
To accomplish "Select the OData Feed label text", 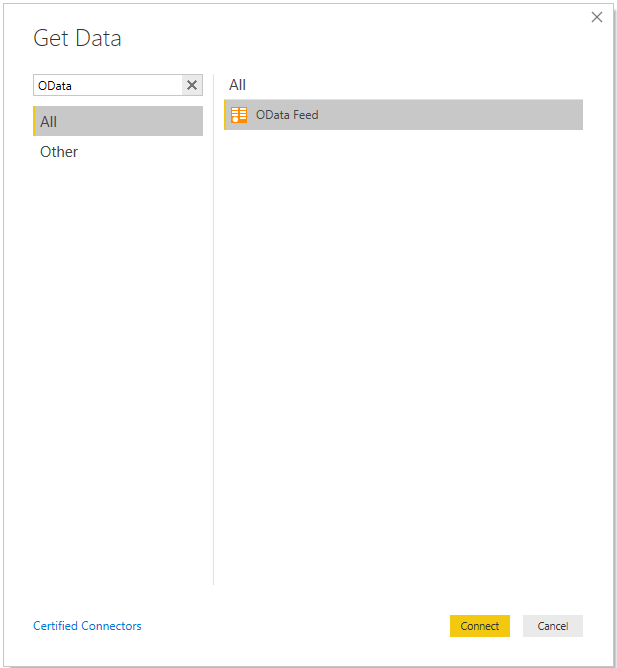I will click(x=287, y=115).
